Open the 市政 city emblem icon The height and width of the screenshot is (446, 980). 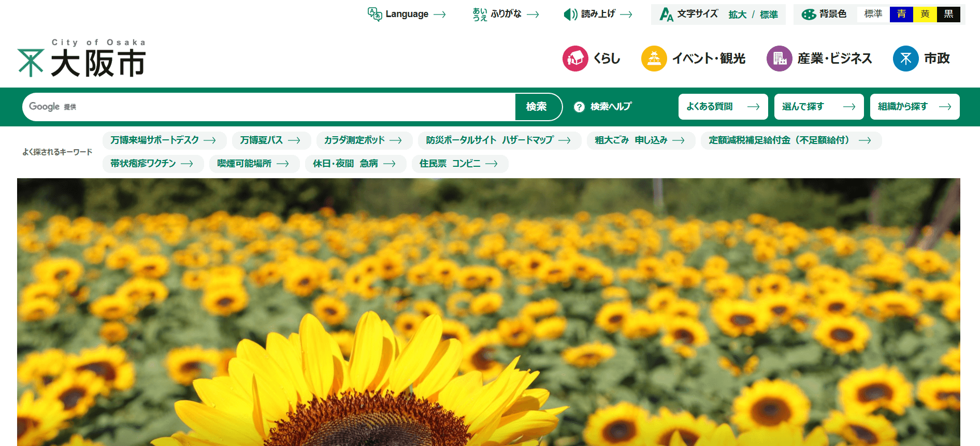tap(905, 59)
